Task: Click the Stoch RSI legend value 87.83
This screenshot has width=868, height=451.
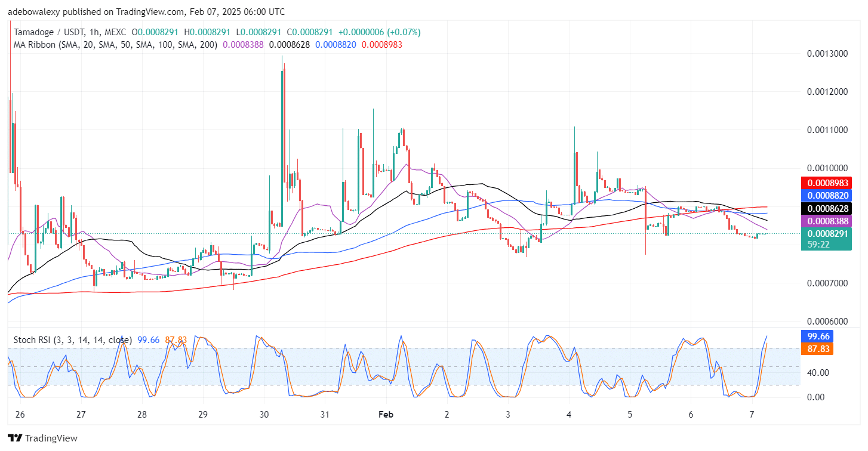Action: pyautogui.click(x=176, y=340)
